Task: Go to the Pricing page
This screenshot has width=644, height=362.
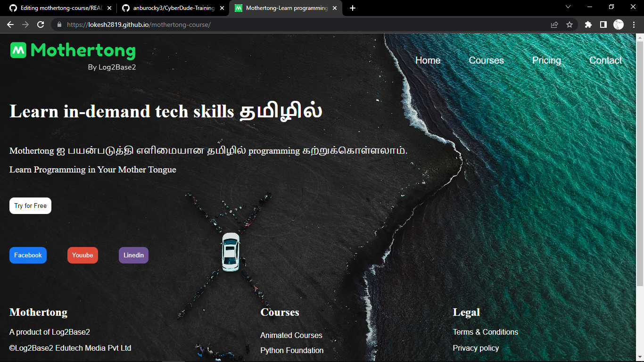Action: coord(546,60)
